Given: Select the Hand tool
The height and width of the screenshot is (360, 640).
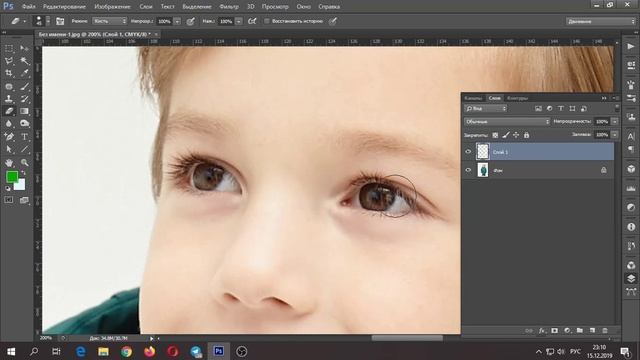Looking at the screenshot, I should coord(9,162).
